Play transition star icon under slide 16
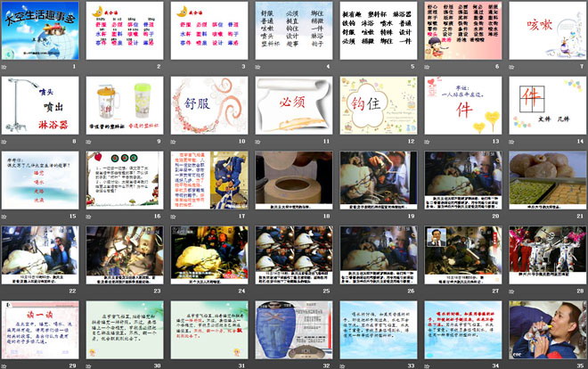588x369 pixels. (88, 217)
